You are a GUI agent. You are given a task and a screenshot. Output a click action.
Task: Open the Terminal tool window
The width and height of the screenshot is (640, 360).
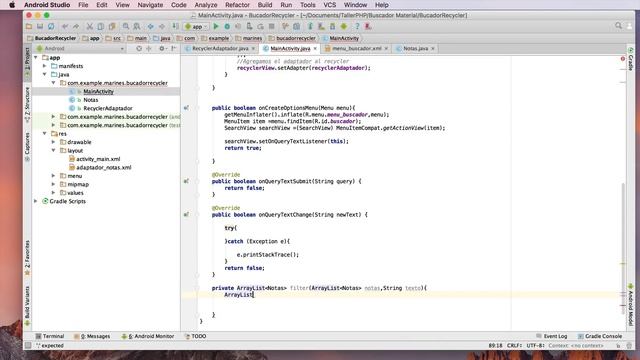point(50,336)
